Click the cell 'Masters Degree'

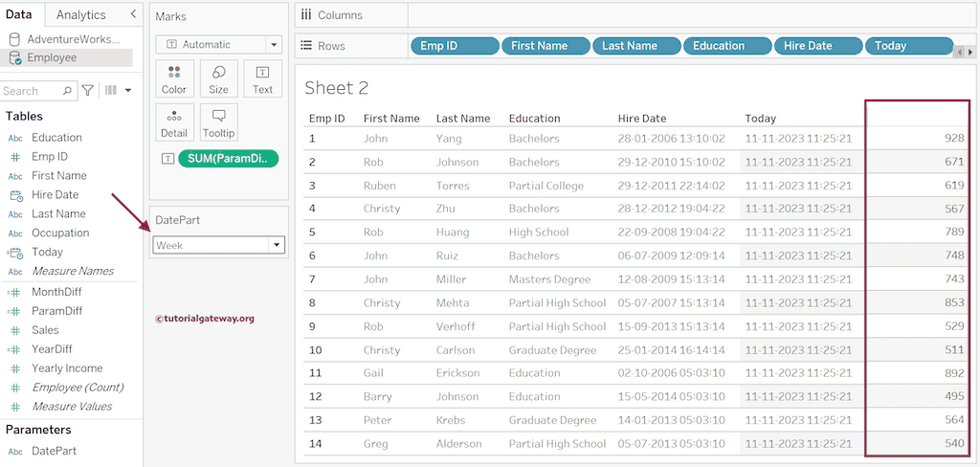pos(549,279)
